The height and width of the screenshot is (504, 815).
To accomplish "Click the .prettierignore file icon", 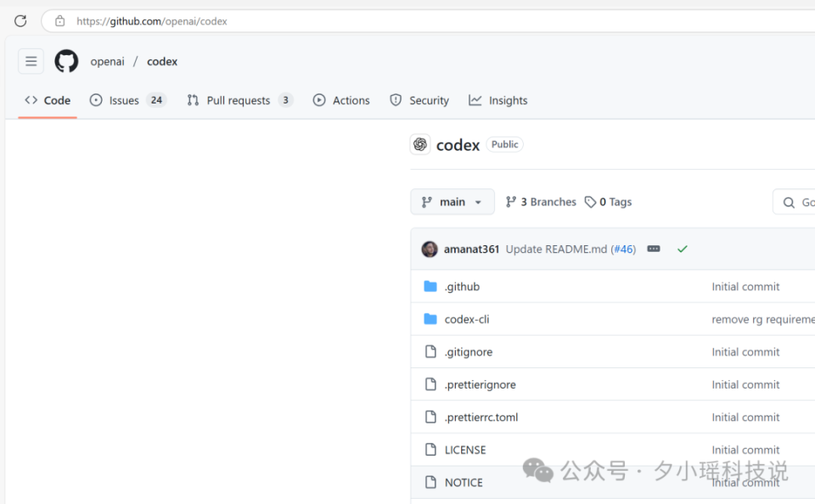I will pos(430,384).
